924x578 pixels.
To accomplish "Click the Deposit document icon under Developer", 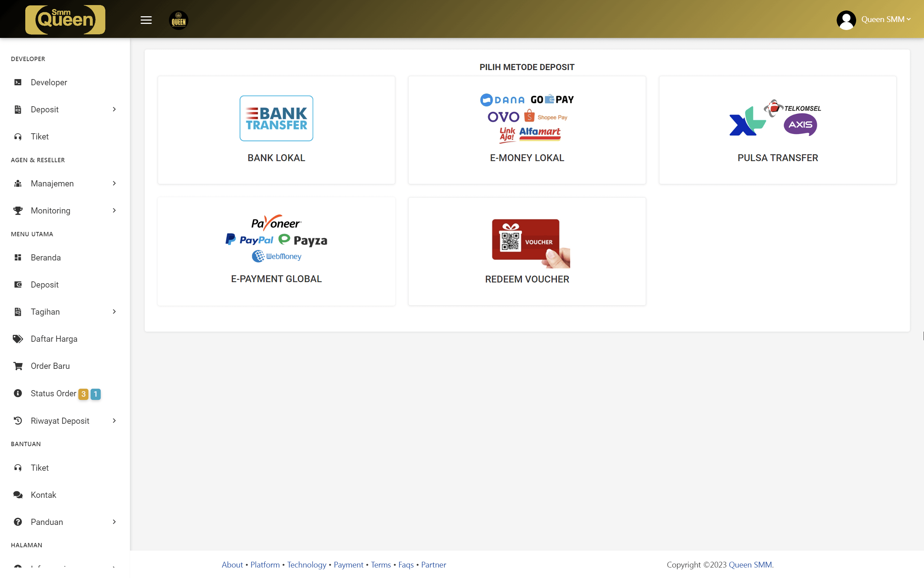I will 18,109.
